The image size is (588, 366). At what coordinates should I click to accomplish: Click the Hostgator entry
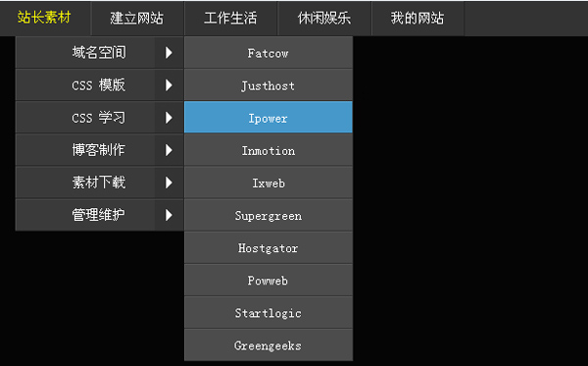coord(269,247)
